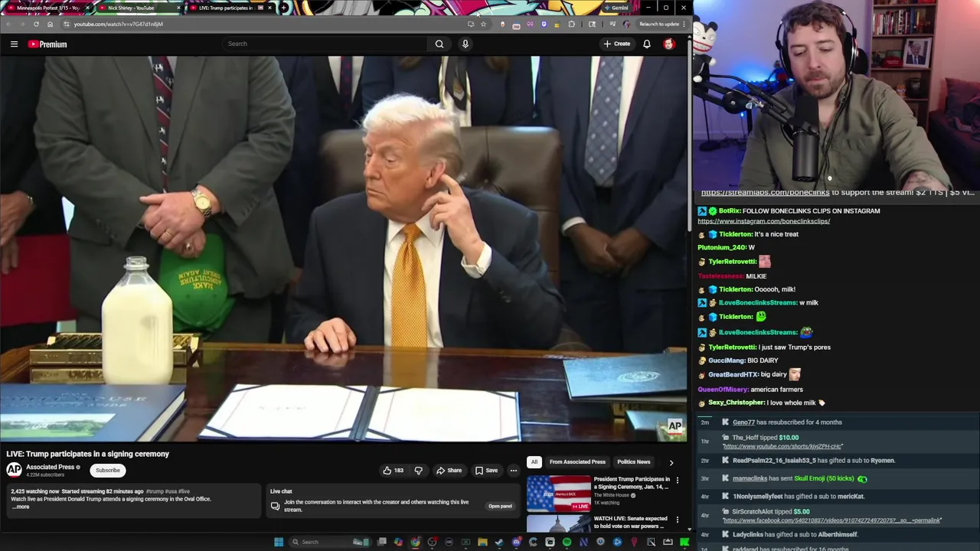Image resolution: width=980 pixels, height=551 pixels.
Task: Click the Associated Press channel avatar
Action: coord(14,470)
